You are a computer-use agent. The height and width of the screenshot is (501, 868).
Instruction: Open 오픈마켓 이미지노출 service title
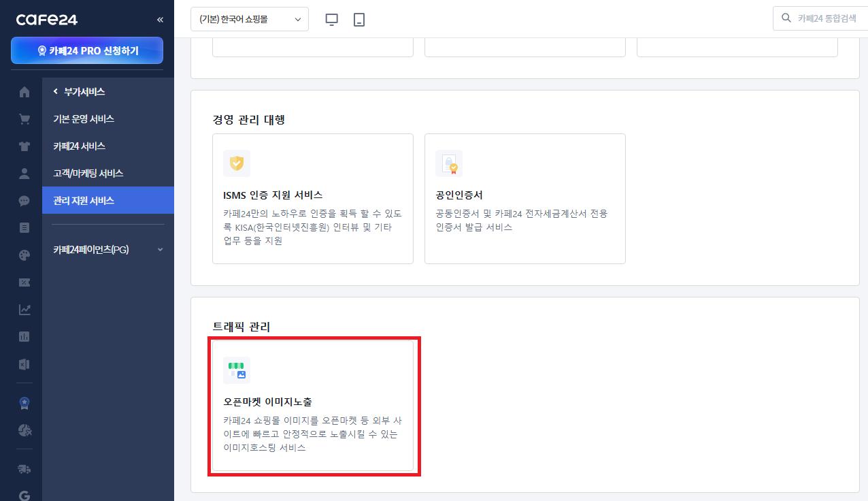(x=268, y=402)
